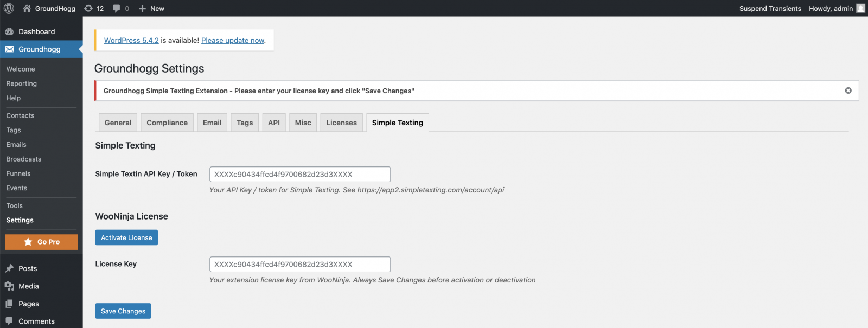Click the Save Changes button

123,311
